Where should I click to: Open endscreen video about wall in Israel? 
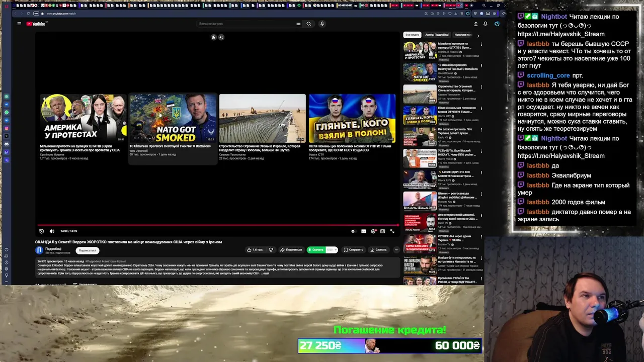tap(262, 118)
